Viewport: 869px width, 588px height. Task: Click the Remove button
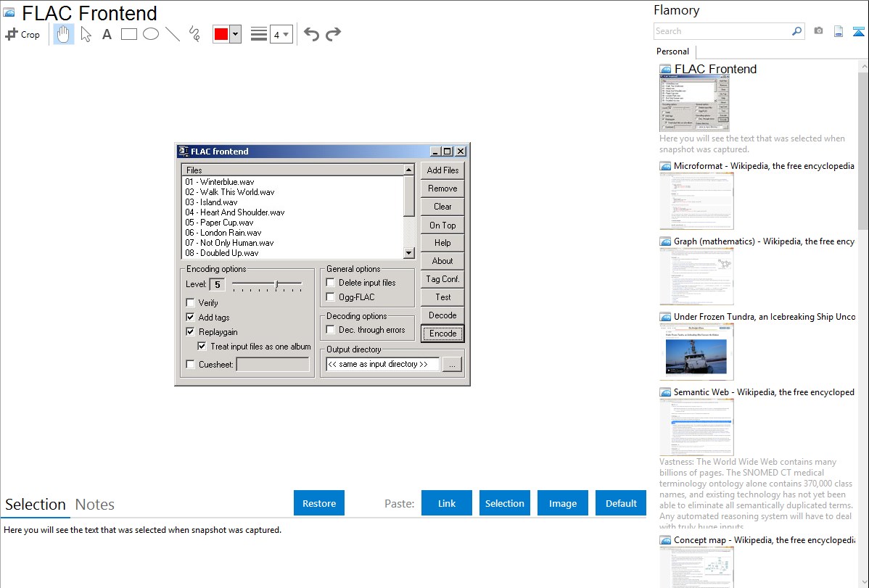pos(442,189)
